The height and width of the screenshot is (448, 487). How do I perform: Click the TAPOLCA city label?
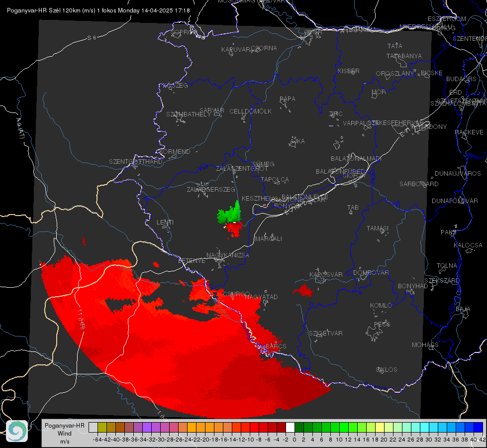tap(275, 179)
